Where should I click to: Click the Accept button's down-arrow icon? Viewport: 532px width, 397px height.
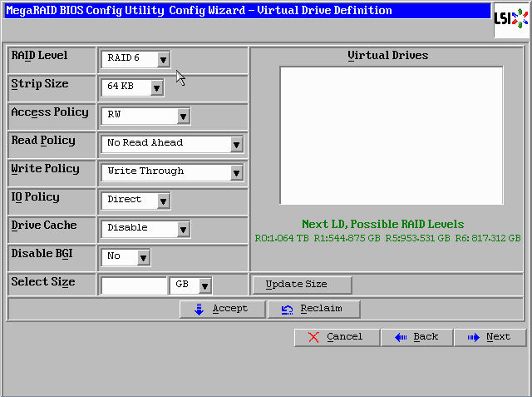(199, 309)
